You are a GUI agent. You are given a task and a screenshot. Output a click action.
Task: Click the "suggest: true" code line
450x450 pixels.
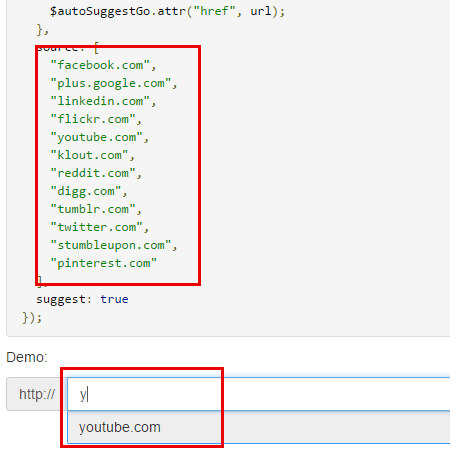(x=82, y=299)
